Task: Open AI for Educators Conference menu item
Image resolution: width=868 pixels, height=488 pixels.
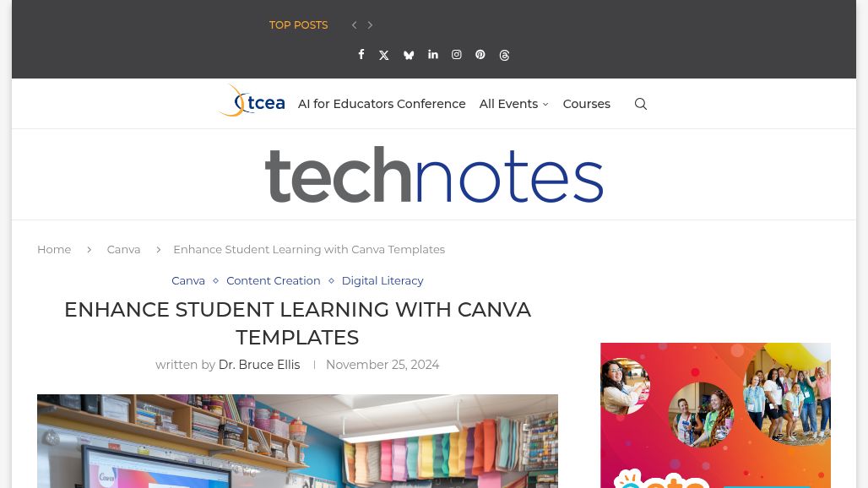Action: pyautogui.click(x=382, y=104)
